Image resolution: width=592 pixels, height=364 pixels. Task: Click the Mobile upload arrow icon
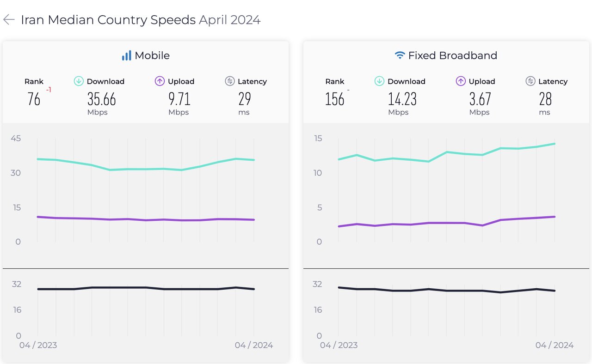click(160, 81)
